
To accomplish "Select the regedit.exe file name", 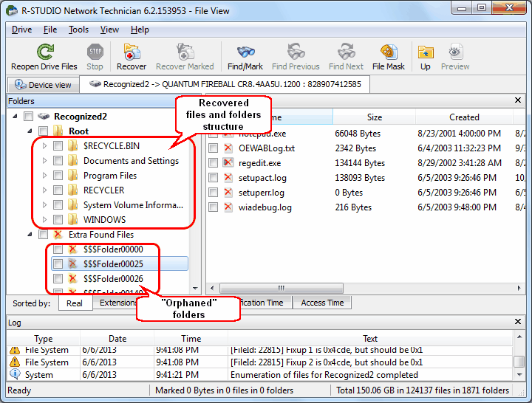I will point(259,163).
